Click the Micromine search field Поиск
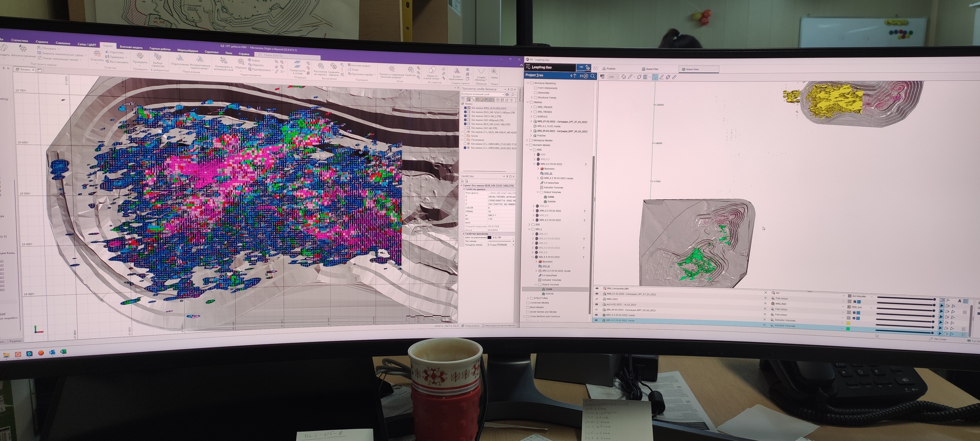Image resolution: width=980 pixels, height=441 pixels. coord(288,55)
